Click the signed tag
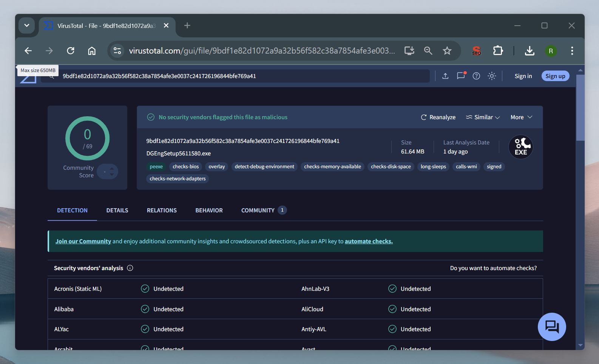 pos(494,166)
